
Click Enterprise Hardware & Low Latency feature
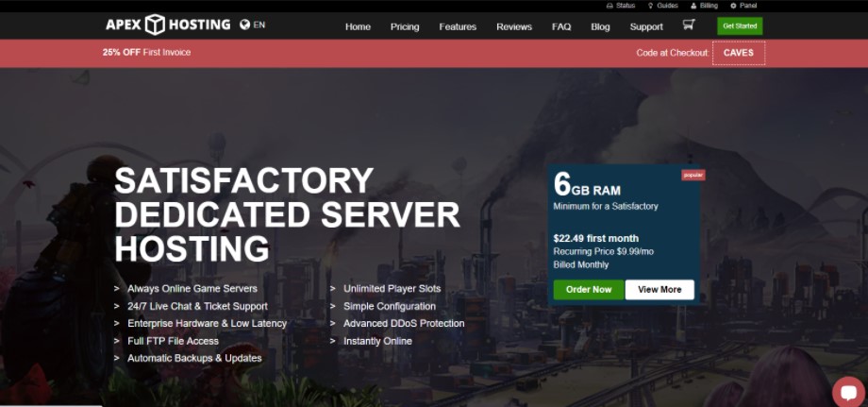(x=207, y=323)
